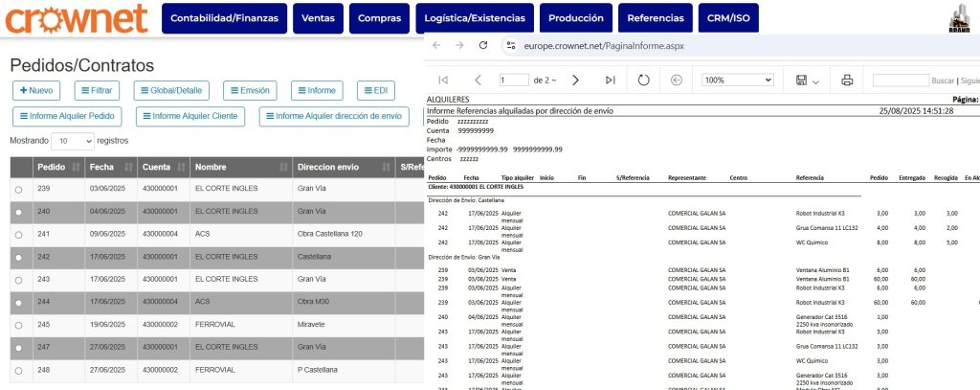Click the export save disk icon
Screen dimensions: 980x390
[801, 80]
